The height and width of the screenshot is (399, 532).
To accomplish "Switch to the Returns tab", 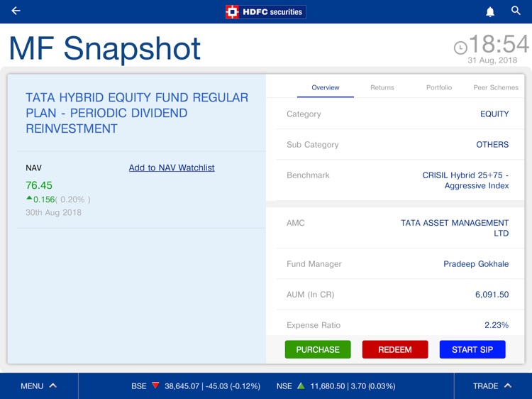I will pos(382,87).
